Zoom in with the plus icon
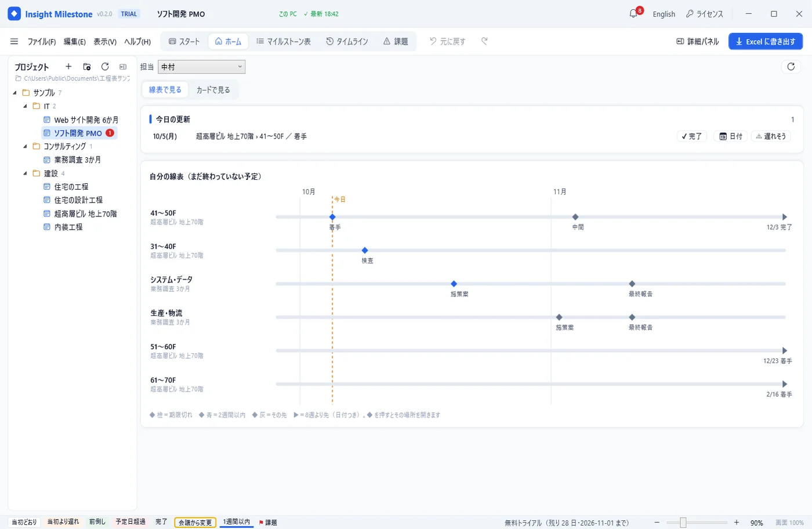 tap(737, 523)
